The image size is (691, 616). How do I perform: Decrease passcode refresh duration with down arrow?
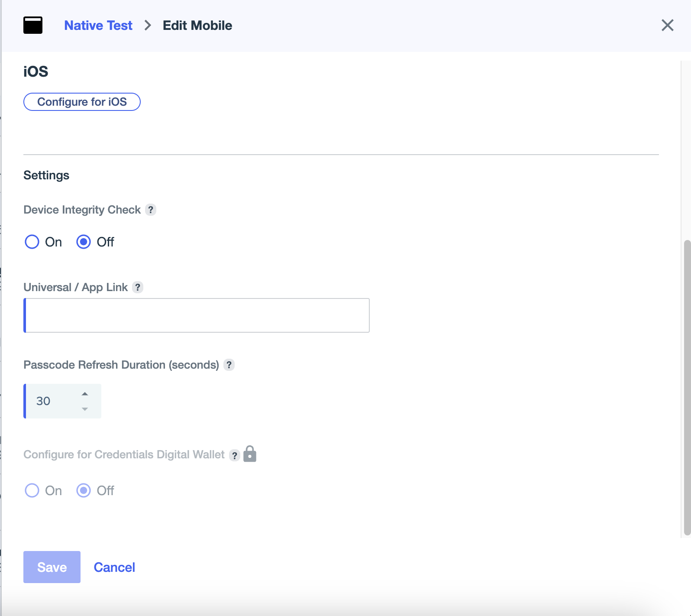tap(85, 409)
